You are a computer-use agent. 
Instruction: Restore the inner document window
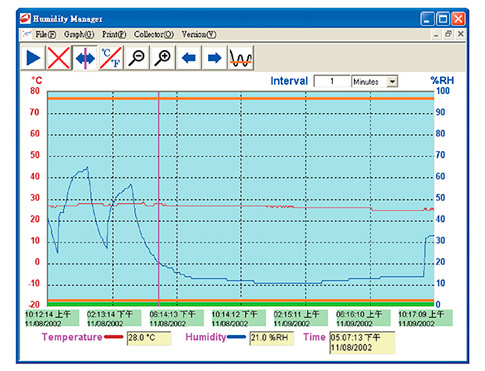(448, 34)
